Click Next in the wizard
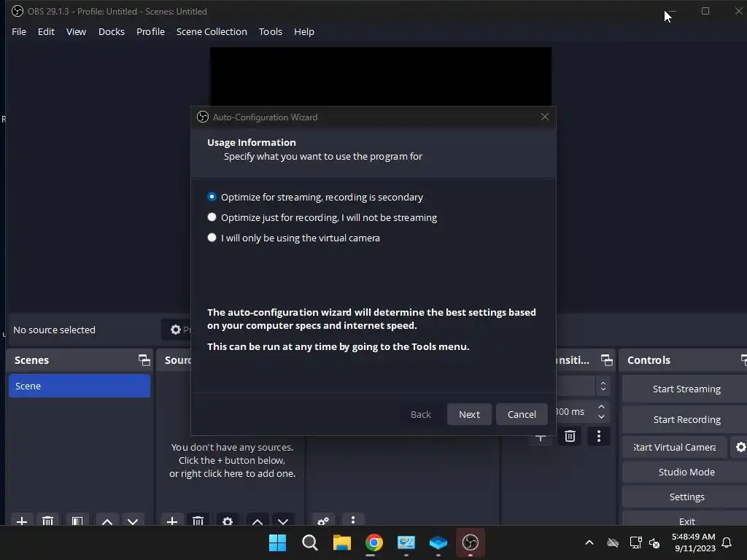Image resolution: width=747 pixels, height=560 pixels. tap(469, 414)
